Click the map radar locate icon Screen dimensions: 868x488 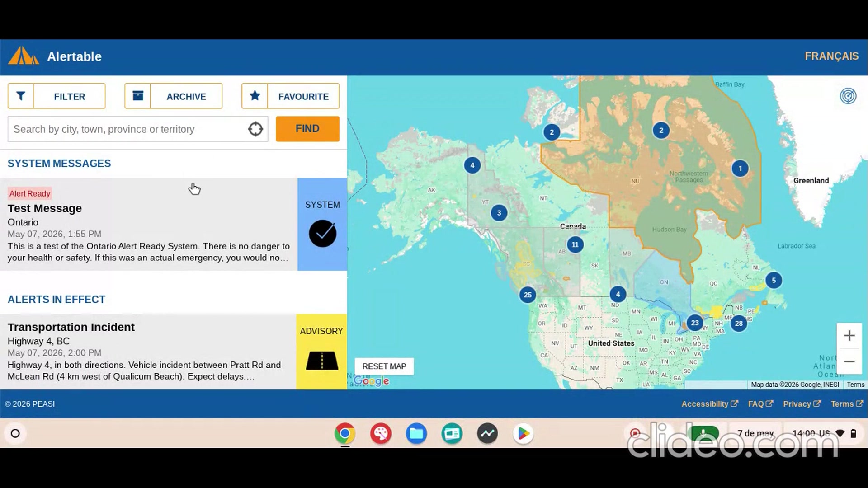click(848, 96)
